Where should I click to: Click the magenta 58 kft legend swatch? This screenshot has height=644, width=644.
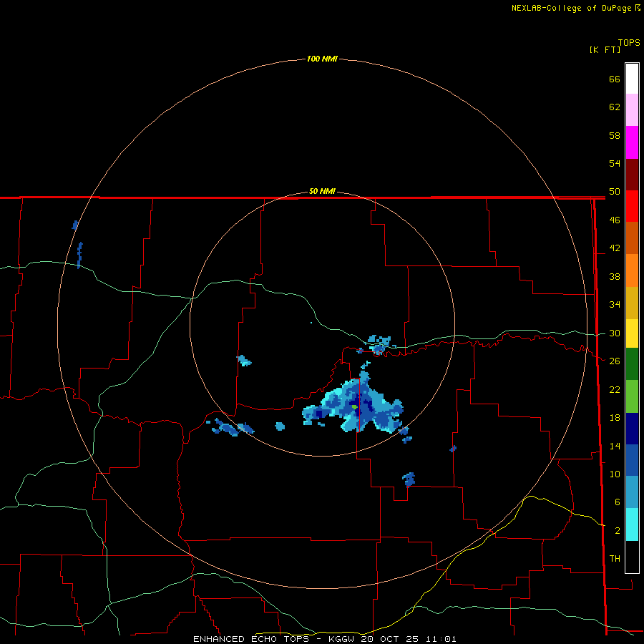tap(632, 142)
